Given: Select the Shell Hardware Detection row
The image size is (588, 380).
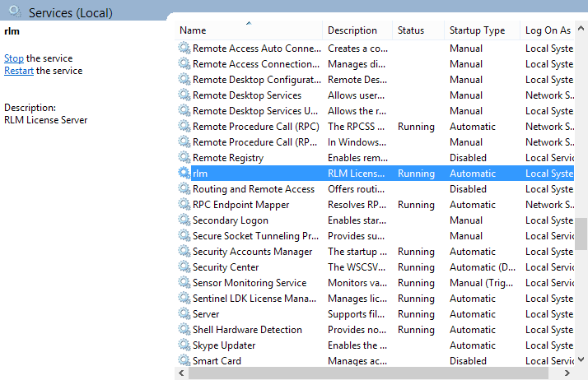Looking at the screenshot, I should tap(247, 330).
